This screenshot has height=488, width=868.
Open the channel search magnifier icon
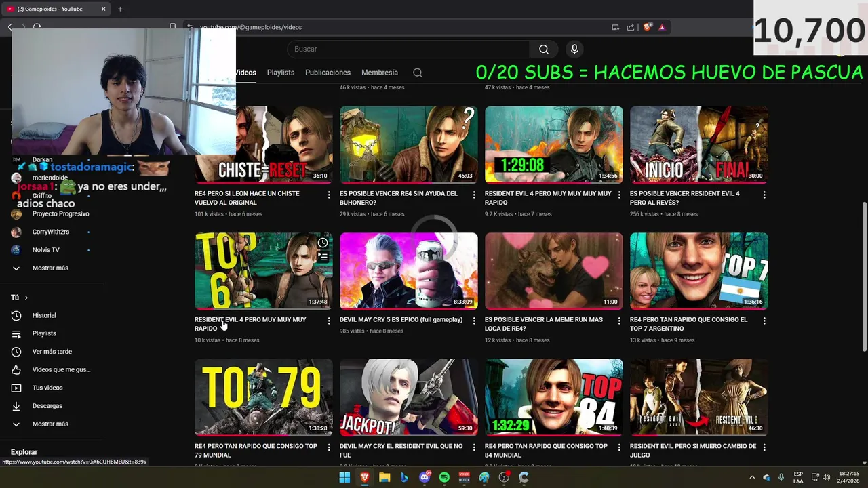(418, 73)
